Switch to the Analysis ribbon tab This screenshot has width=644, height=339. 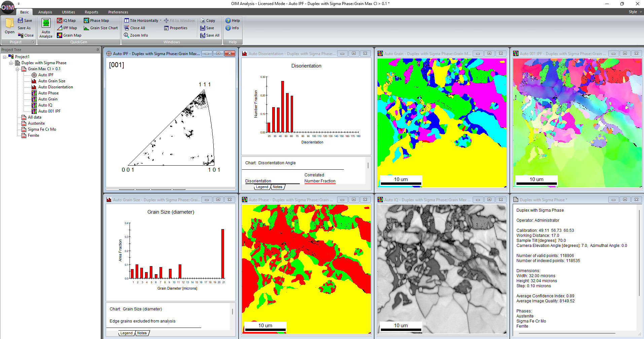pyautogui.click(x=45, y=12)
